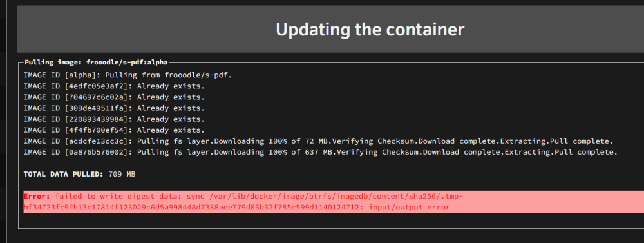Click the "Pulling image: frooodle/s-pdf:alpha" legend

point(96,63)
